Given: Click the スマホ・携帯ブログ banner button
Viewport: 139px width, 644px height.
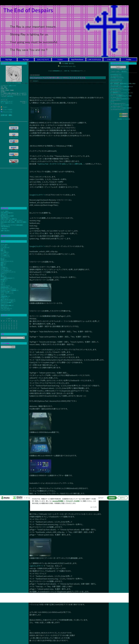Looking at the screenshot, I should (x=14, y=141).
